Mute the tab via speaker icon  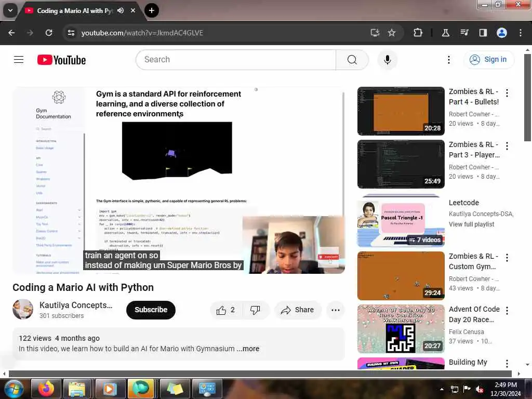pos(121,10)
